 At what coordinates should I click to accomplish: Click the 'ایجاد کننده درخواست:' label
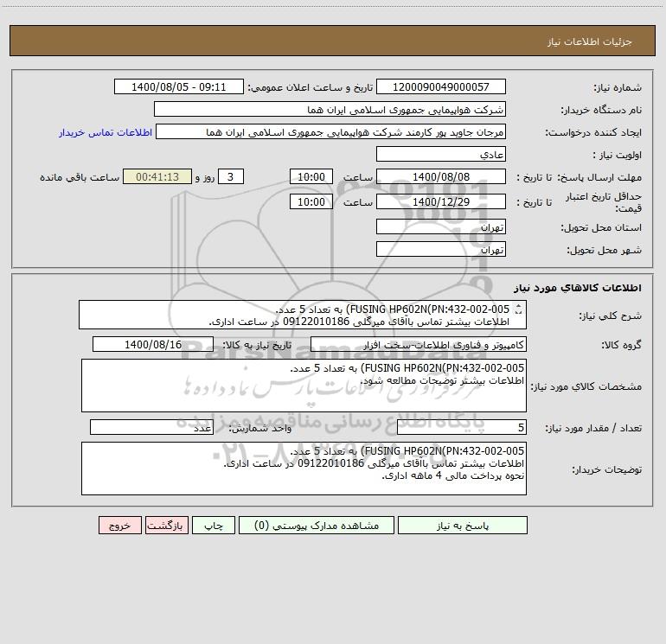593,132
